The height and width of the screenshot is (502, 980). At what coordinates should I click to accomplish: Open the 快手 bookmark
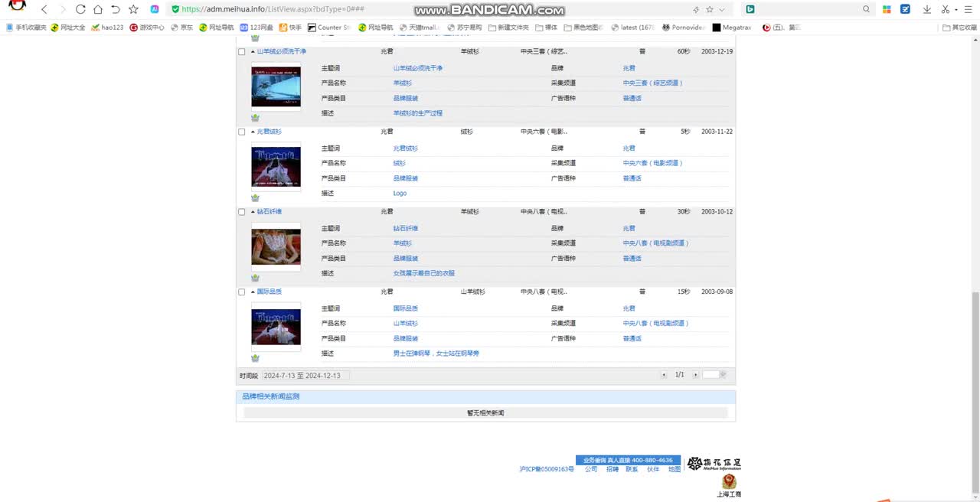click(290, 28)
